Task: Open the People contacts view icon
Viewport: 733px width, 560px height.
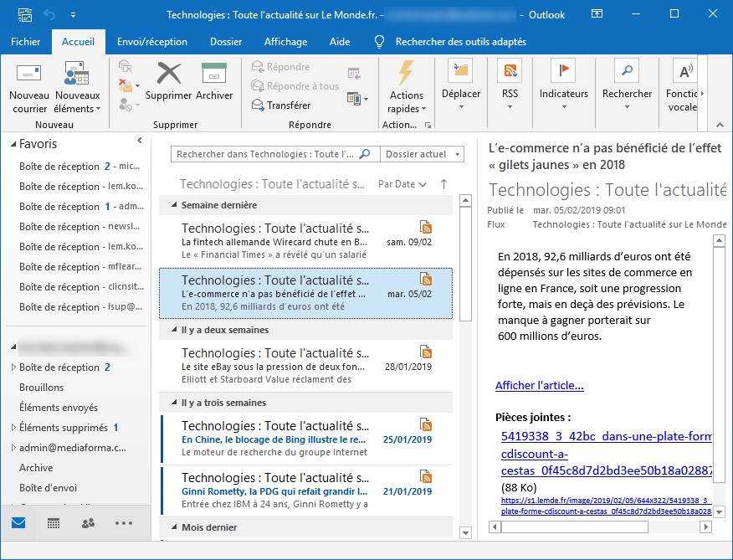Action: (88, 523)
